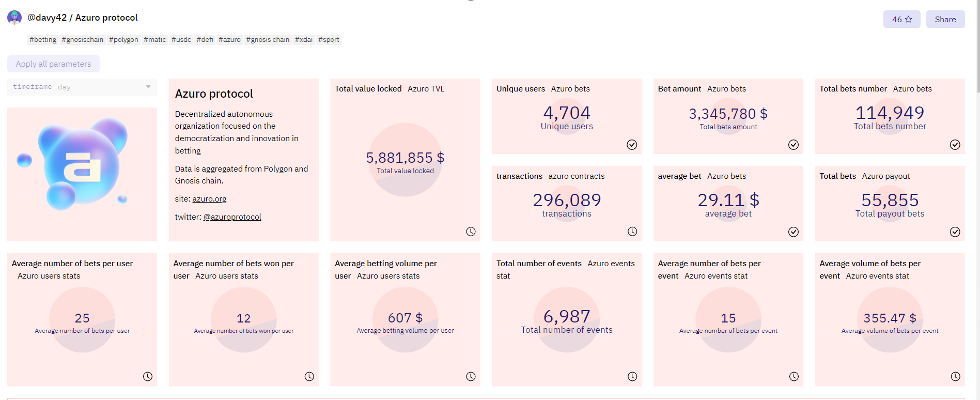The width and height of the screenshot is (980, 400).
Task: Click clock icon on transactions card
Action: click(632, 232)
